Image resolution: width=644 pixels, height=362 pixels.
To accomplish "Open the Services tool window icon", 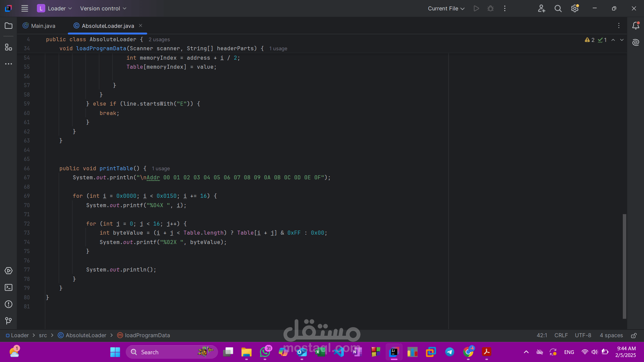I will pos(9,271).
